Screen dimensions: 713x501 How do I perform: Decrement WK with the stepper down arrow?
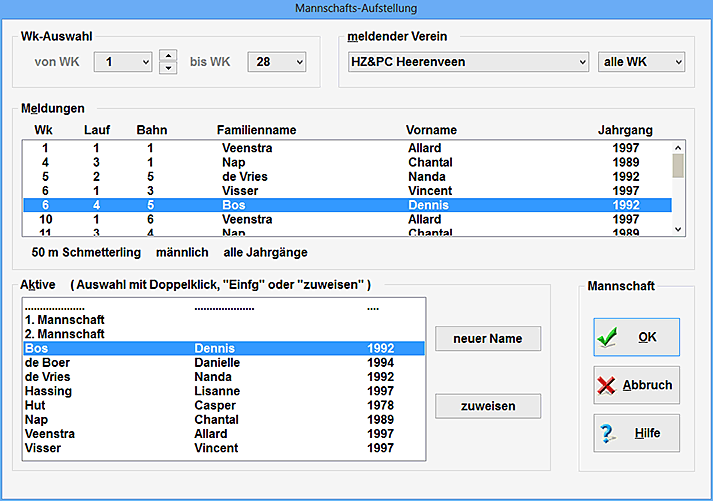pyautogui.click(x=168, y=69)
